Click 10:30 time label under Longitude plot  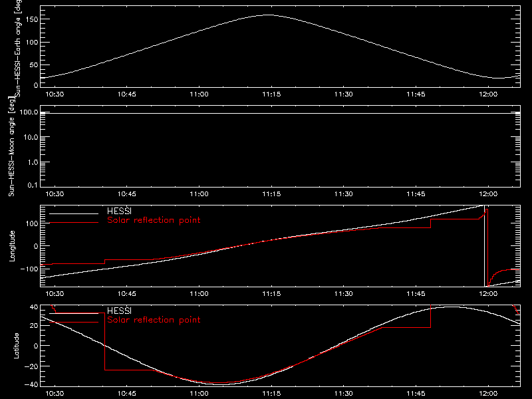point(55,294)
